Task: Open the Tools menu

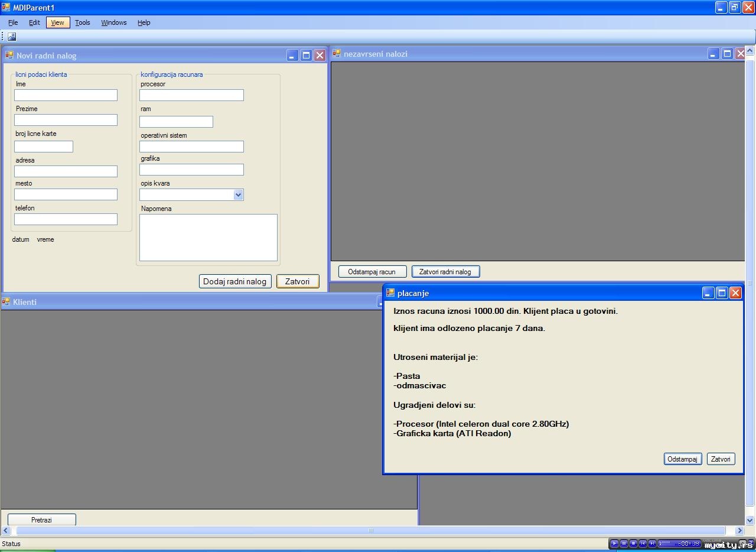Action: tap(83, 22)
